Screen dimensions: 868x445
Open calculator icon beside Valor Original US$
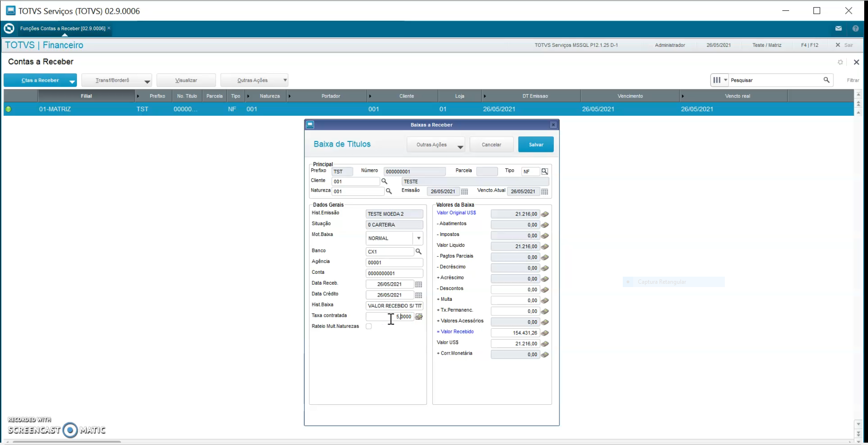tap(545, 214)
